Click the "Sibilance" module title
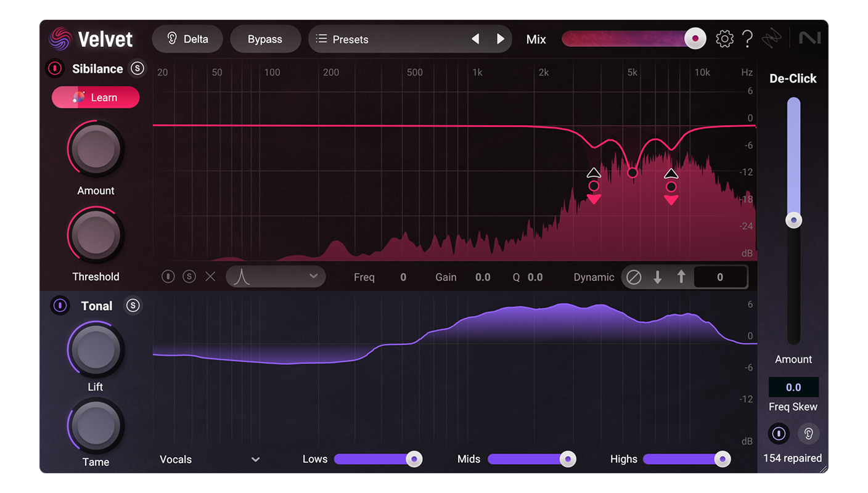This screenshot has width=868, height=493. (97, 68)
